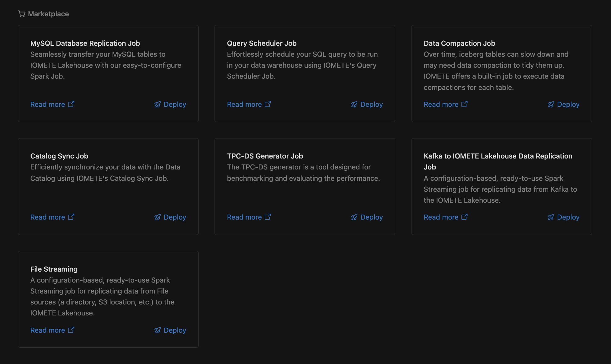Open Read more for TPC-DS Generator Job

point(249,217)
